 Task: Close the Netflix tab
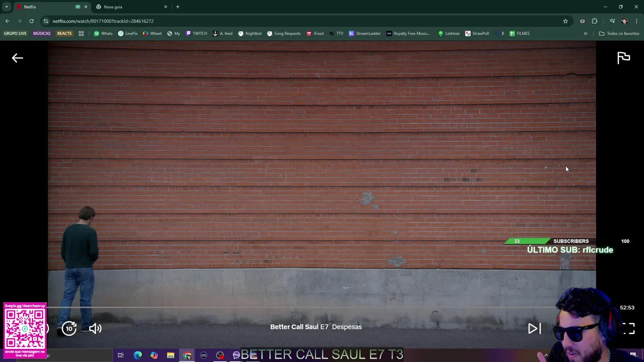(86, 7)
